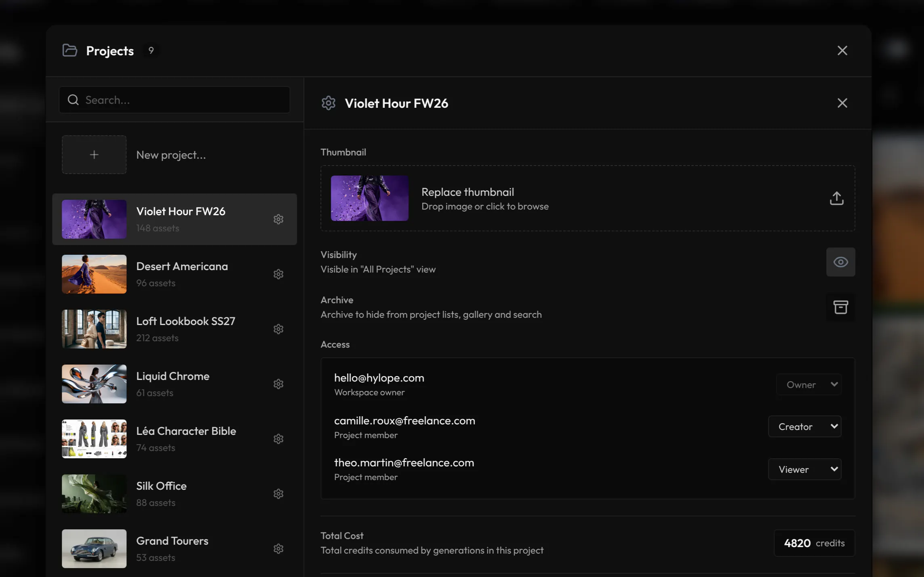The height and width of the screenshot is (577, 924).
Task: Select the Loft Lookbook SS27 thumbnail
Action: 94,329
